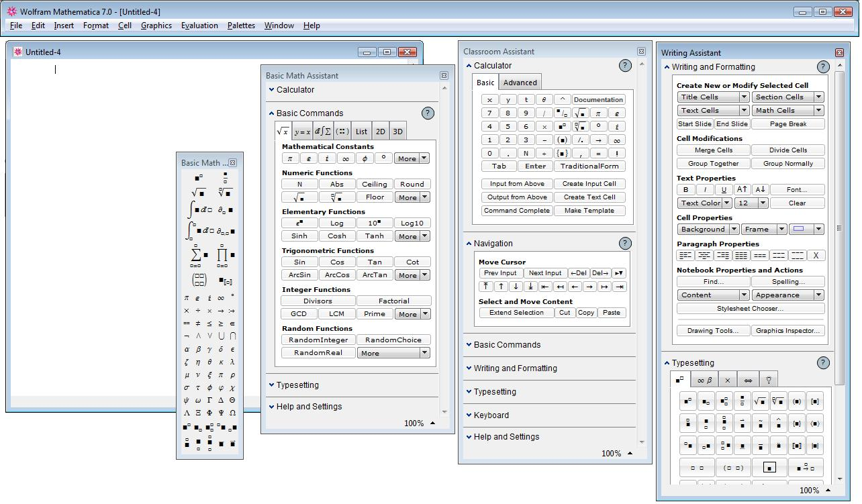Click the Writing Assistant vertical scrollbar
This screenshot has width=862, height=504.
coord(840,228)
